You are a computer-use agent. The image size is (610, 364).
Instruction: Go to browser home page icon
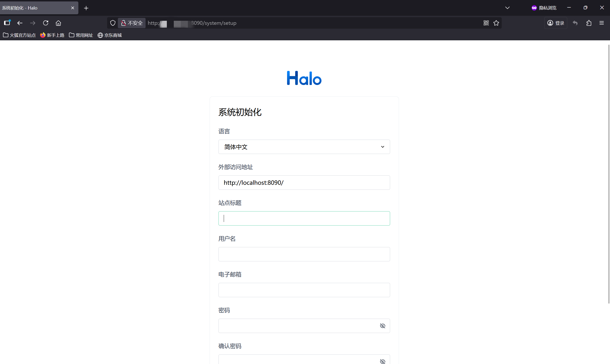point(58,23)
